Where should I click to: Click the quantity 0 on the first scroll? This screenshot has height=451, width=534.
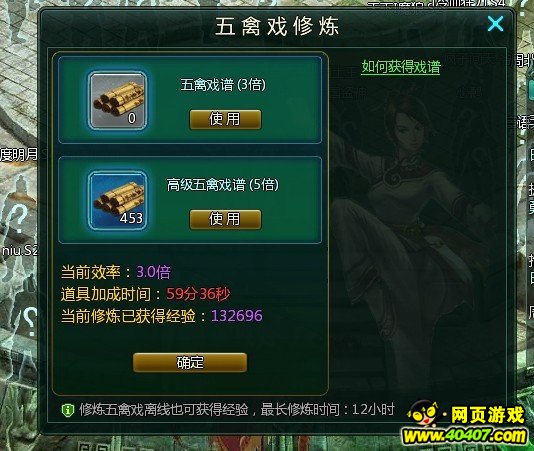click(x=132, y=118)
